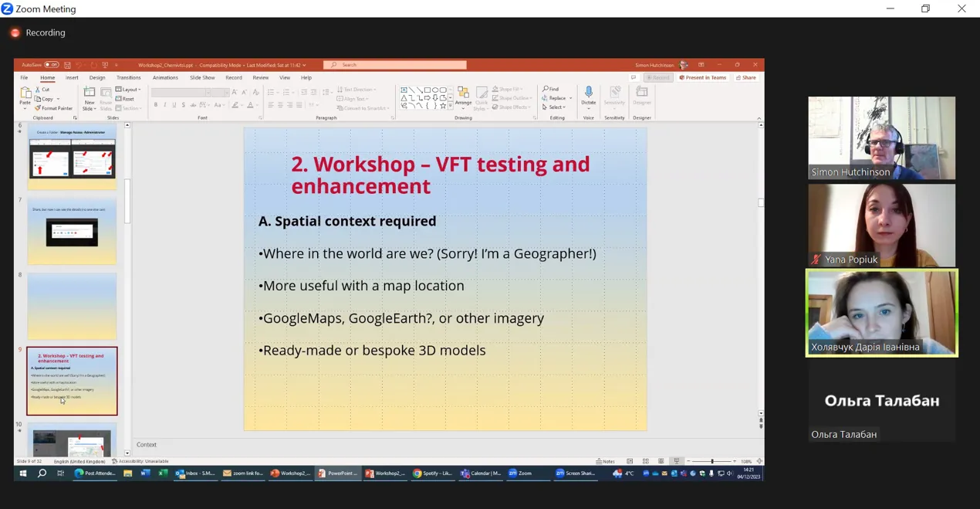Viewport: 980px width, 509px height.
Task: Adjust the zoom slider in status bar
Action: coord(711,461)
